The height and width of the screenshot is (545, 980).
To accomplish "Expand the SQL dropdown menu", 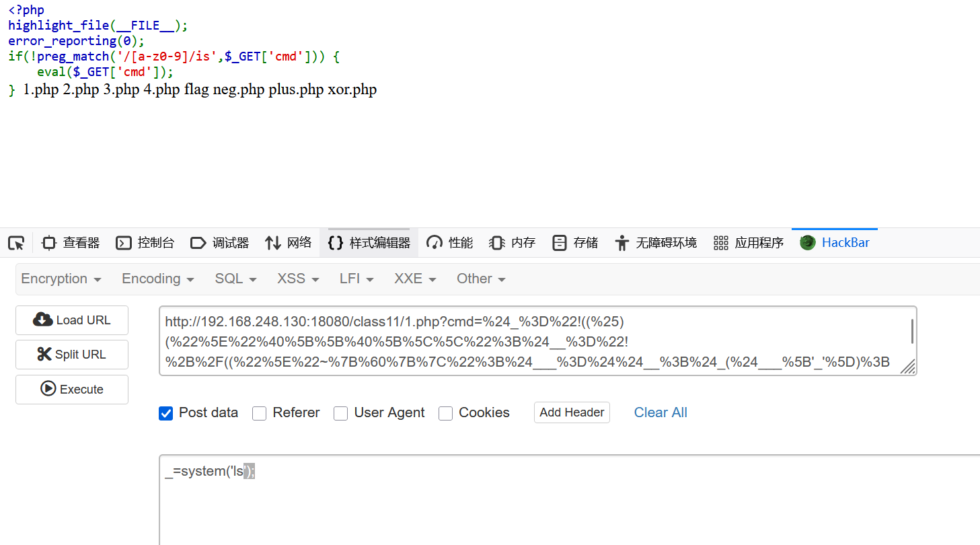I will (x=235, y=279).
